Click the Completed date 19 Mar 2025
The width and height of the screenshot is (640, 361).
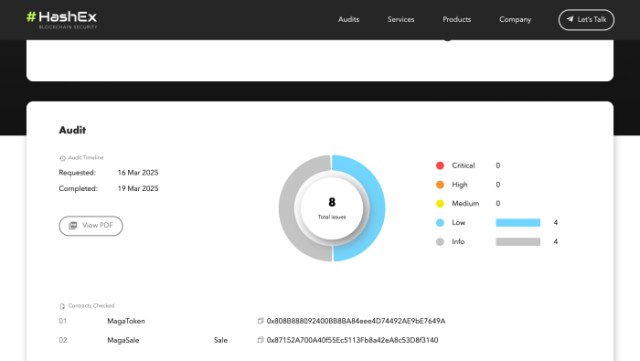coord(138,188)
